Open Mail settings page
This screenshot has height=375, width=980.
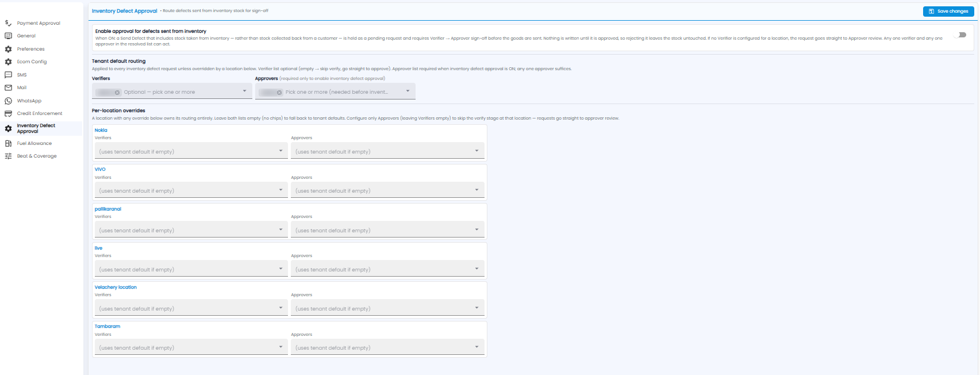22,87
